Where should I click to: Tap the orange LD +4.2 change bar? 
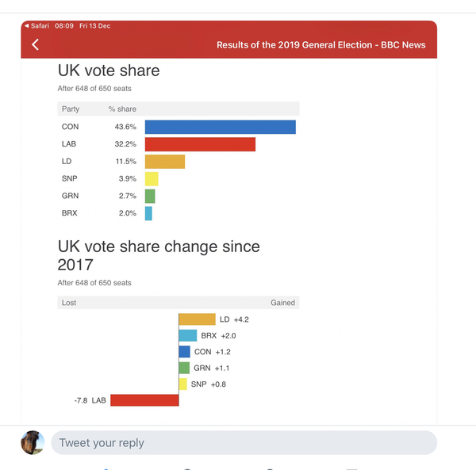pyautogui.click(x=197, y=319)
